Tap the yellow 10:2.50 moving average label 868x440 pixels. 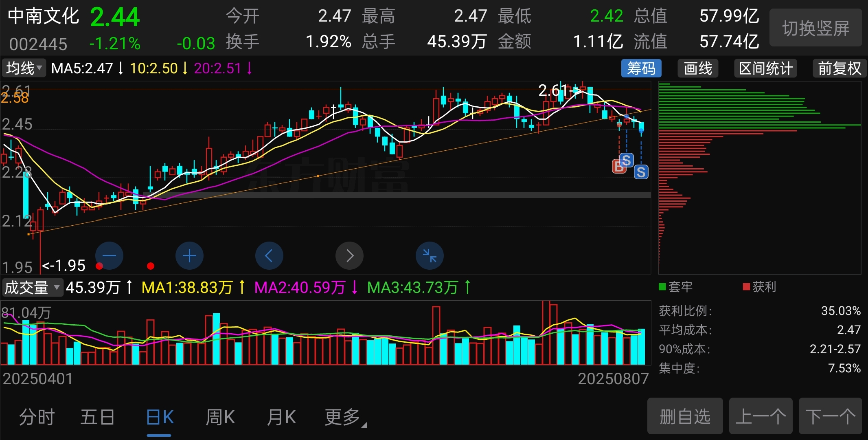point(154,68)
